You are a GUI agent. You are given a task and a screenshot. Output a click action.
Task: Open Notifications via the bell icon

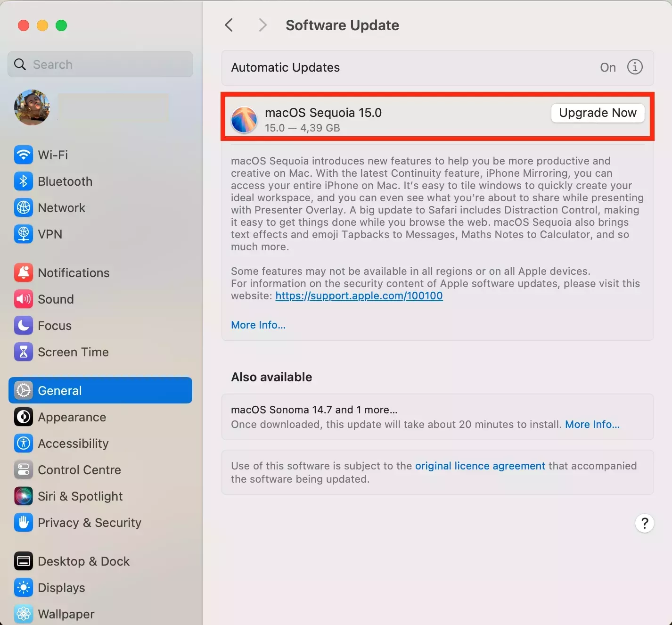(23, 272)
